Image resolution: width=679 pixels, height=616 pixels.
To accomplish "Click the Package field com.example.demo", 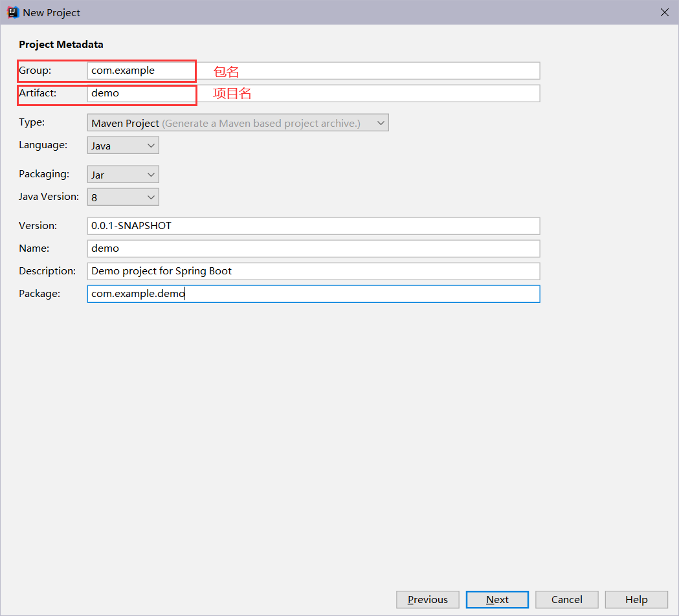I will click(313, 294).
